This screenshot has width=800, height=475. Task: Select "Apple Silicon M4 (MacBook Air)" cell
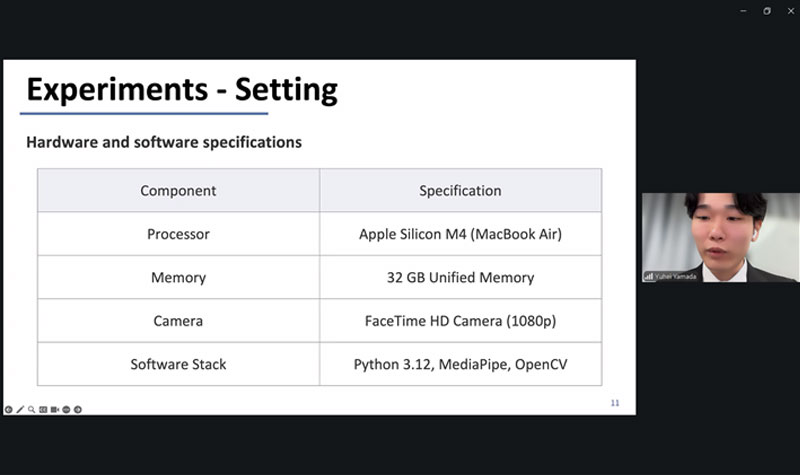460,234
